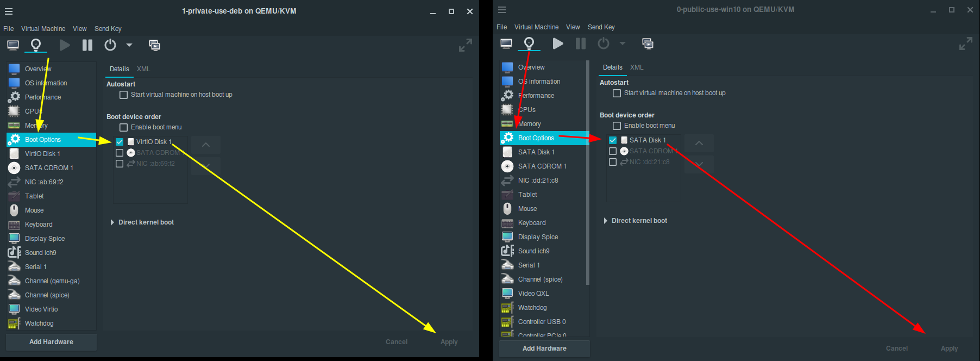The image size is (980, 361).
Task: Open hamburger menu in win10 window
Action: 502,9
